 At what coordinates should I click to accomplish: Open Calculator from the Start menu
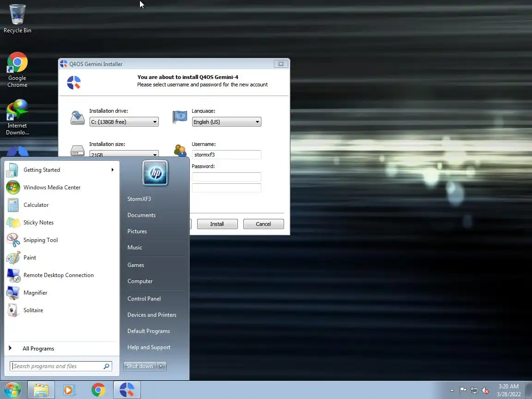click(x=61, y=205)
